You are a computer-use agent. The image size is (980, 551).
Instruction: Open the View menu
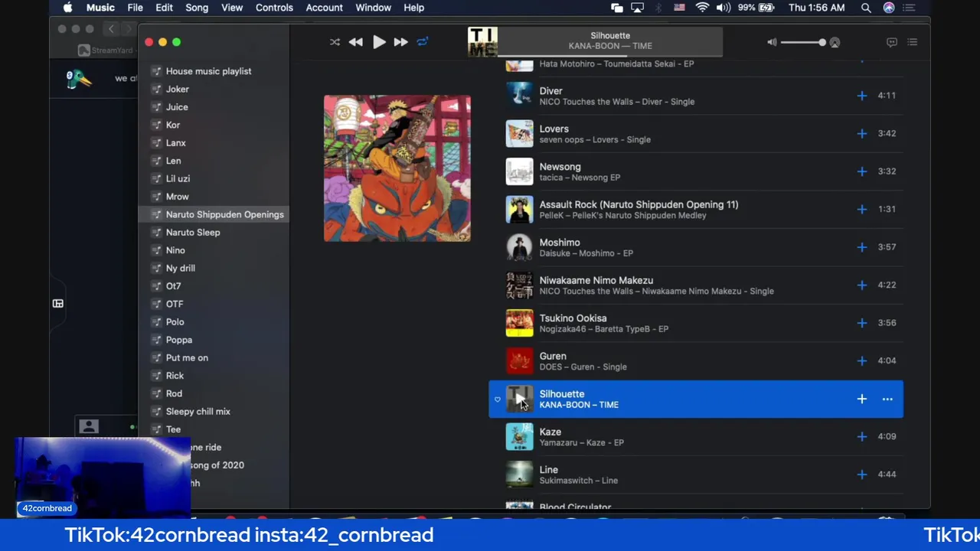232,8
